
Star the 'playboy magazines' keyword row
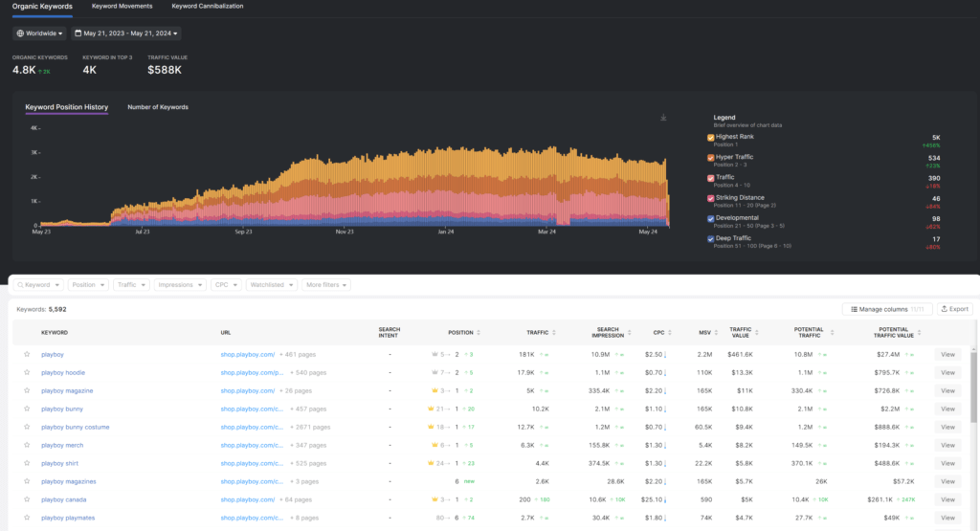(27, 481)
